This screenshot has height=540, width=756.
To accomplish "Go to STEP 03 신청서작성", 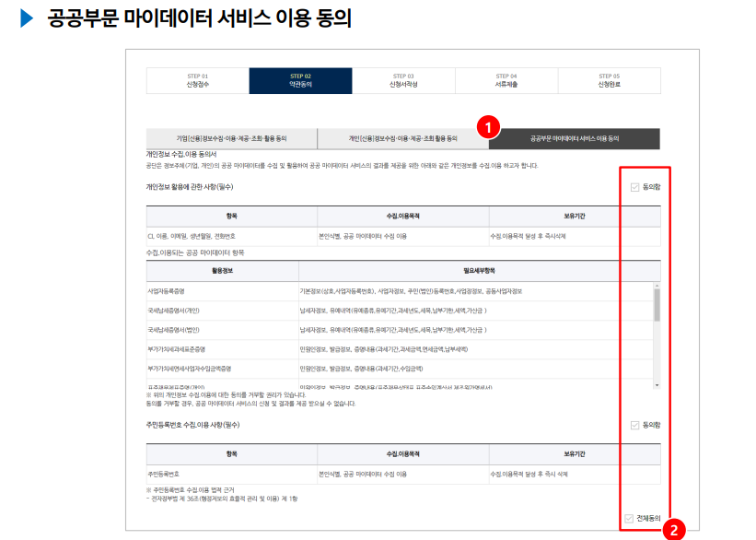I will point(403,80).
